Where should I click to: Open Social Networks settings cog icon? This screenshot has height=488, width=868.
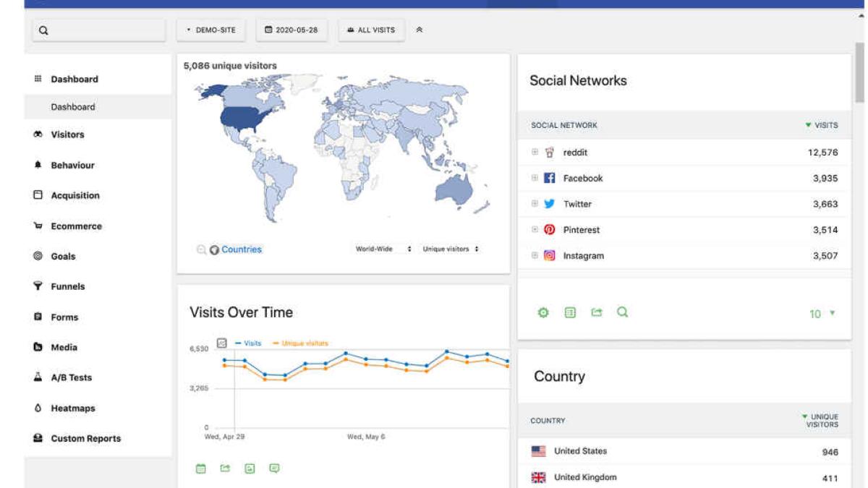544,313
